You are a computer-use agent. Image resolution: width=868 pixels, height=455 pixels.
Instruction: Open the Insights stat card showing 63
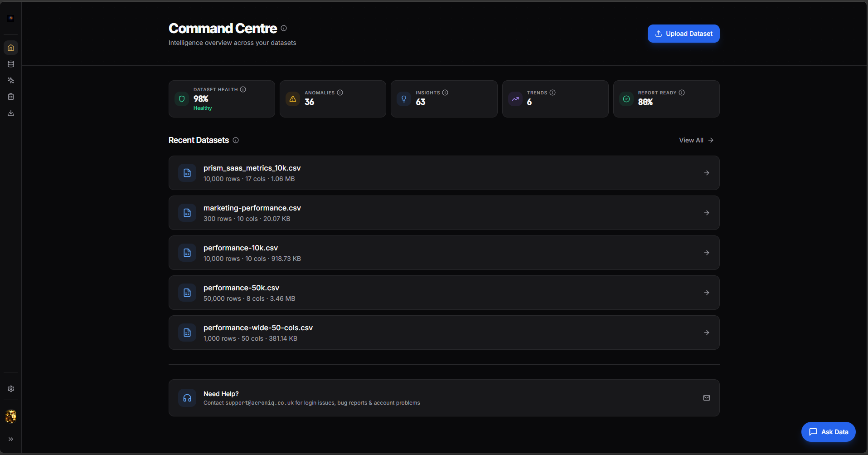(443, 99)
